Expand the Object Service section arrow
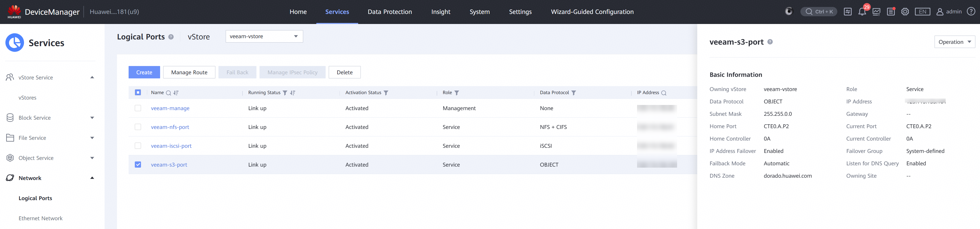980x229 pixels. pos(92,158)
